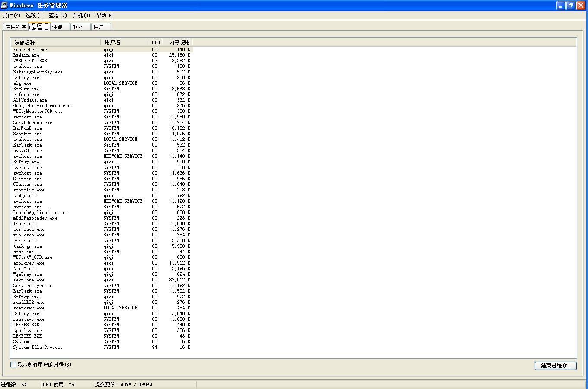The image size is (588, 389).
Task: Select the rsnetsvr.exe process
Action: [x=102, y=319]
